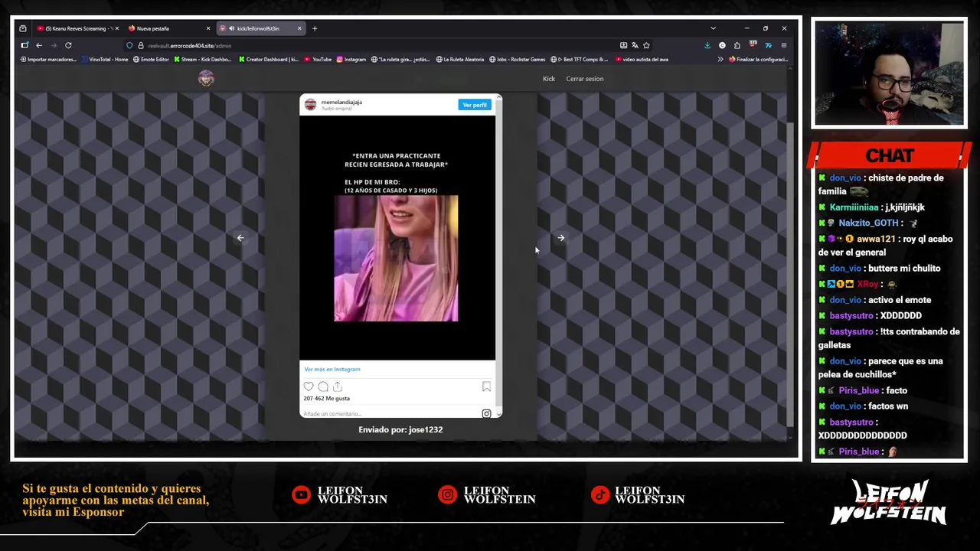Bookmark this page with the star icon

[646, 45]
